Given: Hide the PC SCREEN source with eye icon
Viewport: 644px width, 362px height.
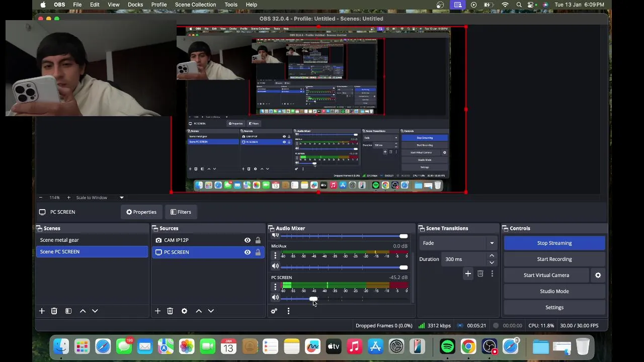Looking at the screenshot, I should tap(248, 252).
